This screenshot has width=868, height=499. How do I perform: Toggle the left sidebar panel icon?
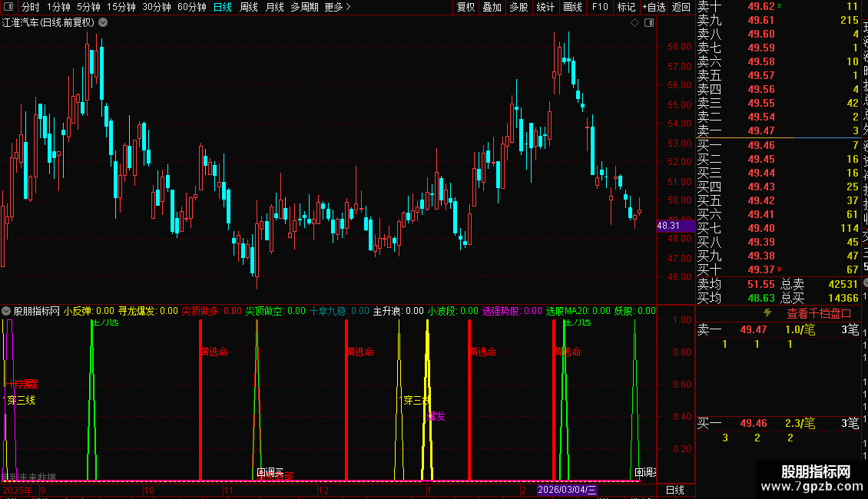[x=8, y=7]
